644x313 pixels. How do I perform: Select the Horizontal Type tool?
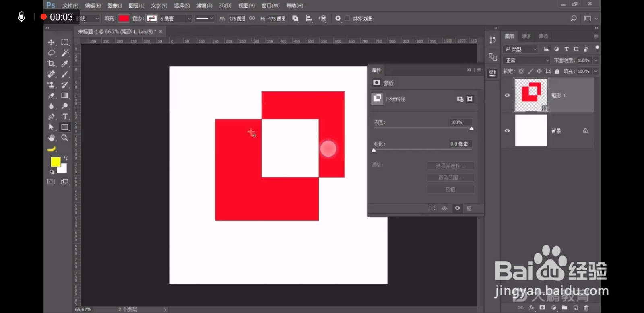pyautogui.click(x=64, y=117)
